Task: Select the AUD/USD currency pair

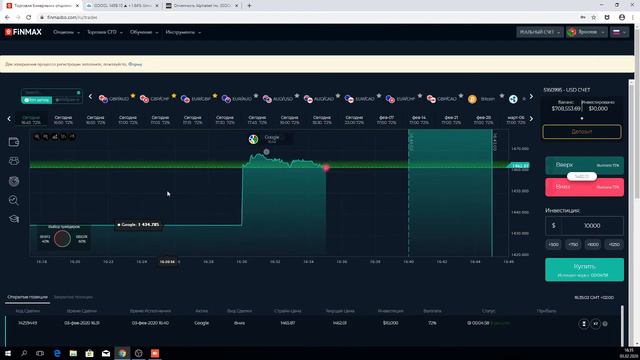Action: 278,99
